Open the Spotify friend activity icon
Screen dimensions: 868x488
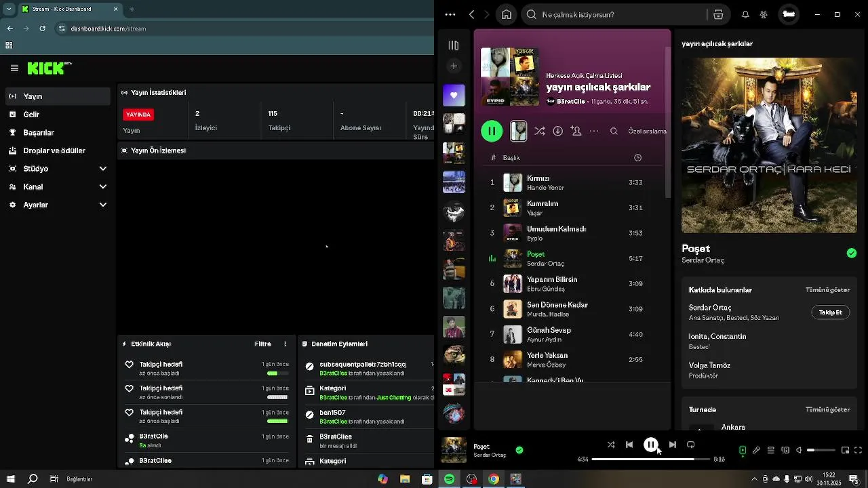[x=764, y=14]
